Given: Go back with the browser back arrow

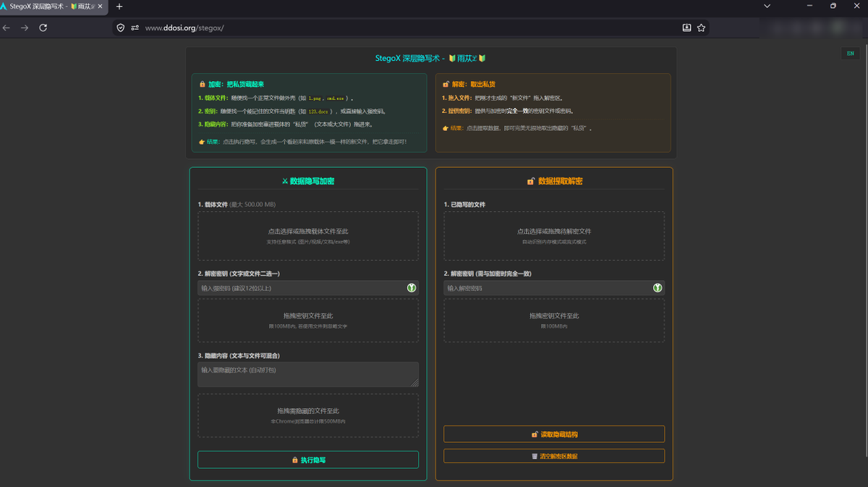Looking at the screenshot, I should [x=7, y=27].
